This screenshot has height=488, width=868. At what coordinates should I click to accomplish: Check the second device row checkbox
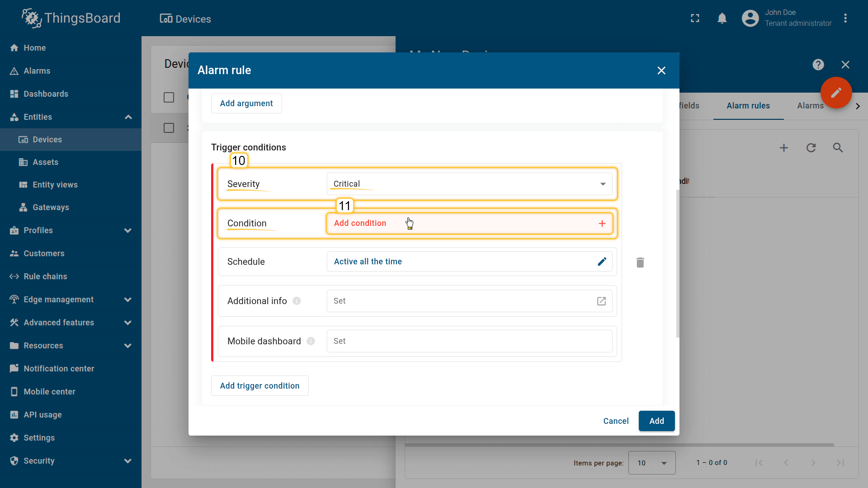169,128
